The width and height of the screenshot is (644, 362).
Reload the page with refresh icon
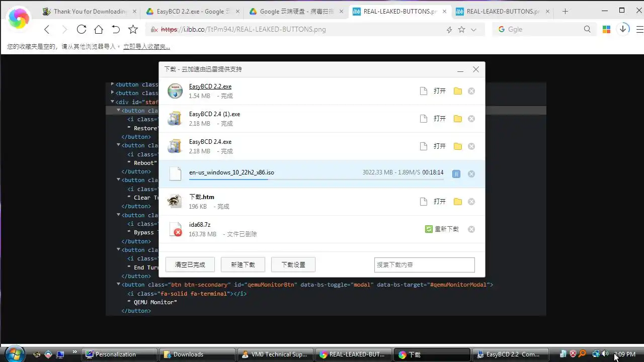pyautogui.click(x=82, y=30)
